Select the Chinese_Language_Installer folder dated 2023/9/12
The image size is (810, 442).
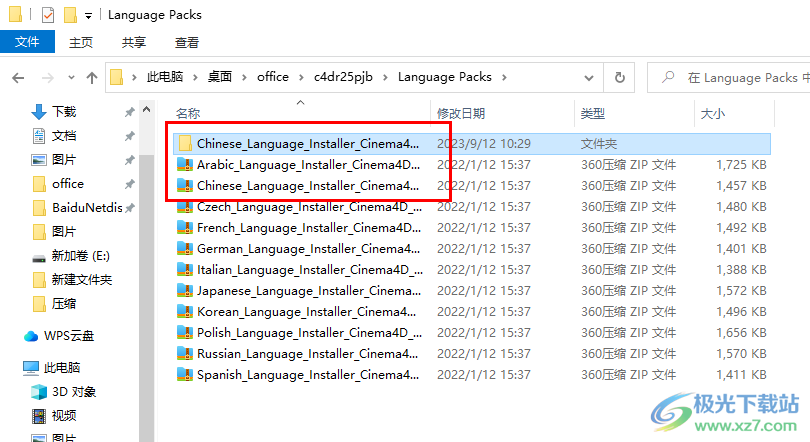(x=472, y=144)
